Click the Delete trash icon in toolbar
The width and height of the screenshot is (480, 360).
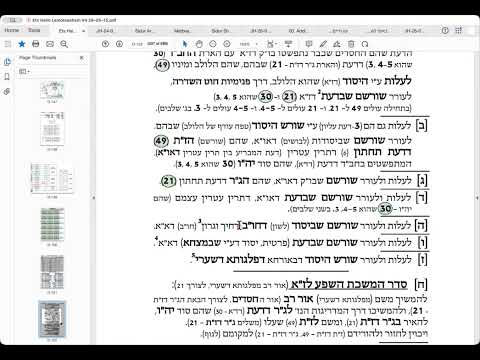(351, 44)
